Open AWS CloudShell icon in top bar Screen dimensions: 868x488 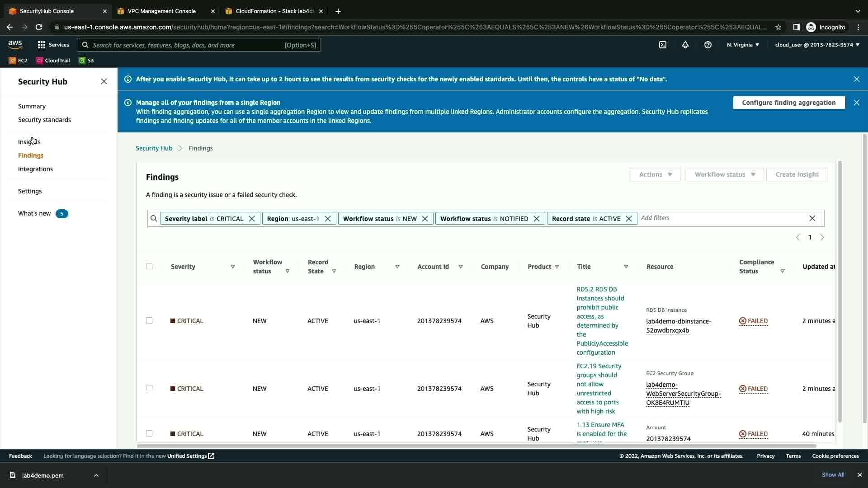tap(663, 45)
